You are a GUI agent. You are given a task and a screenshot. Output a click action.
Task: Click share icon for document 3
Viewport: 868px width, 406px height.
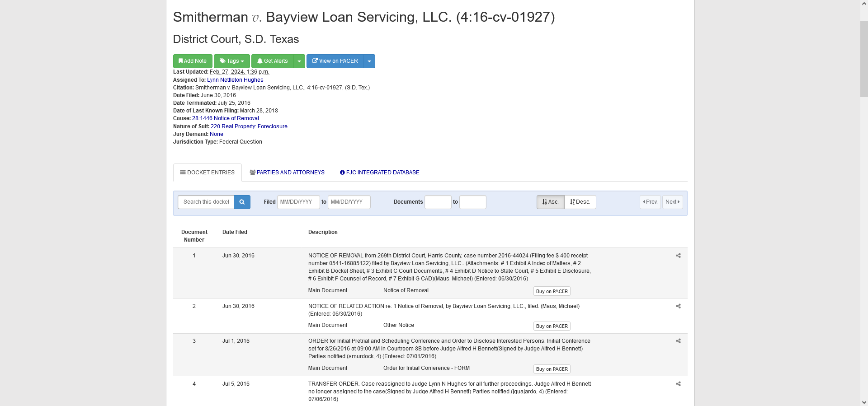click(x=678, y=341)
